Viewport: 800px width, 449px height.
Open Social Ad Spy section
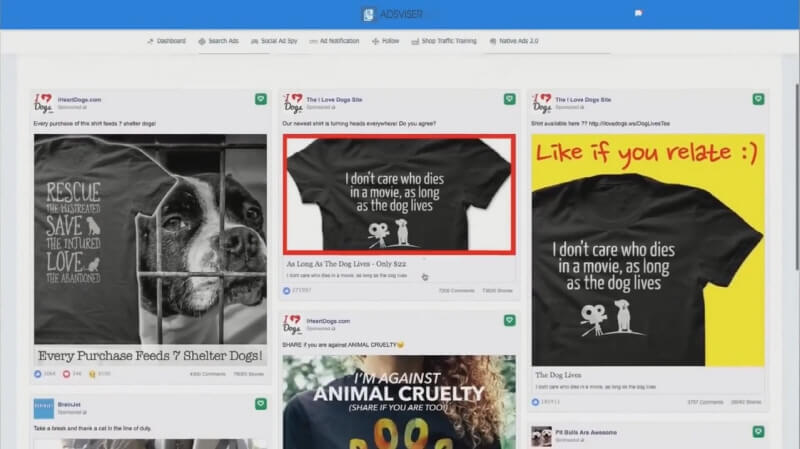pyautogui.click(x=274, y=41)
